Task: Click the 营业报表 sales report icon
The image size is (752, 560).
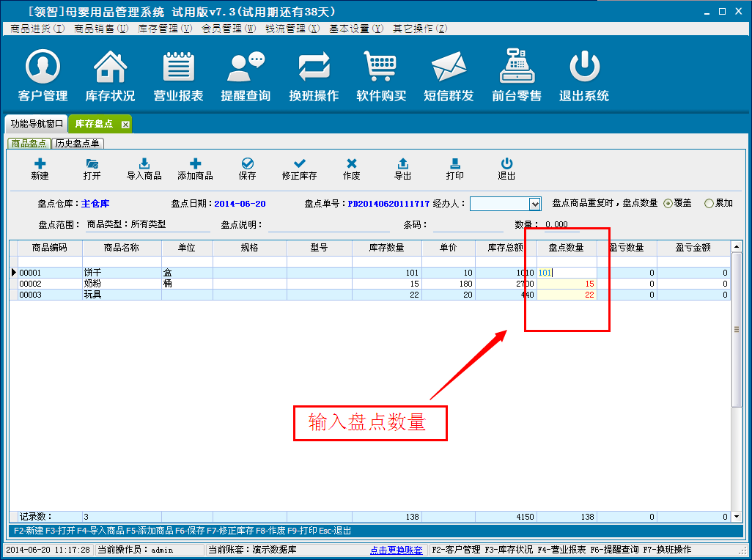Action: coord(178,75)
